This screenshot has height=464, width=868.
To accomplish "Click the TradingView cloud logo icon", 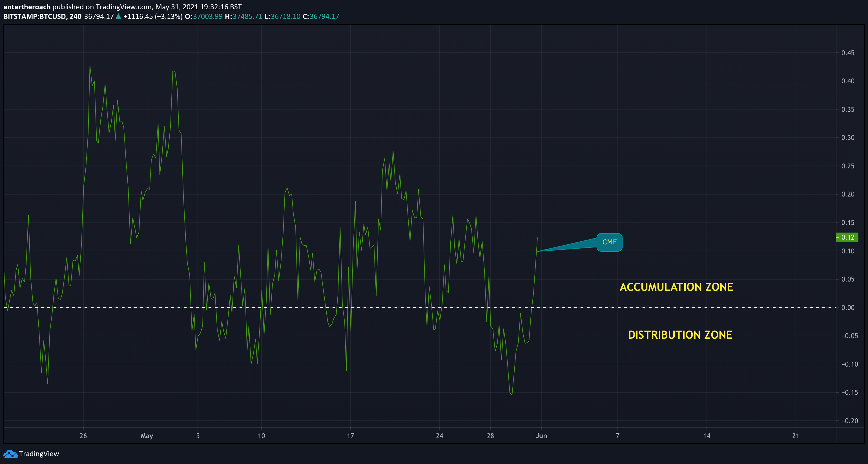I will coord(10,454).
